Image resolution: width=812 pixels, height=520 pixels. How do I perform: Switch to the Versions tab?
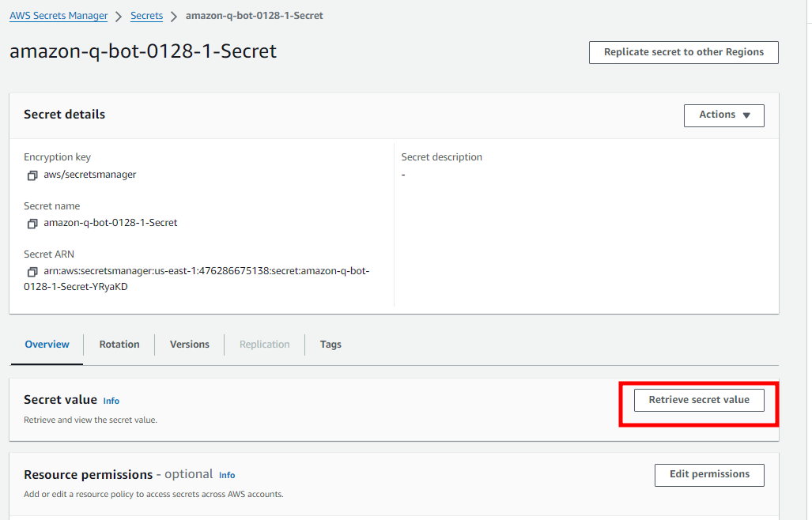(x=190, y=345)
